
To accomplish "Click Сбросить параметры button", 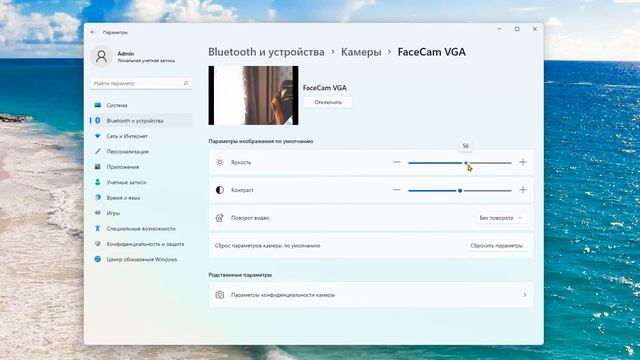I will (496, 246).
